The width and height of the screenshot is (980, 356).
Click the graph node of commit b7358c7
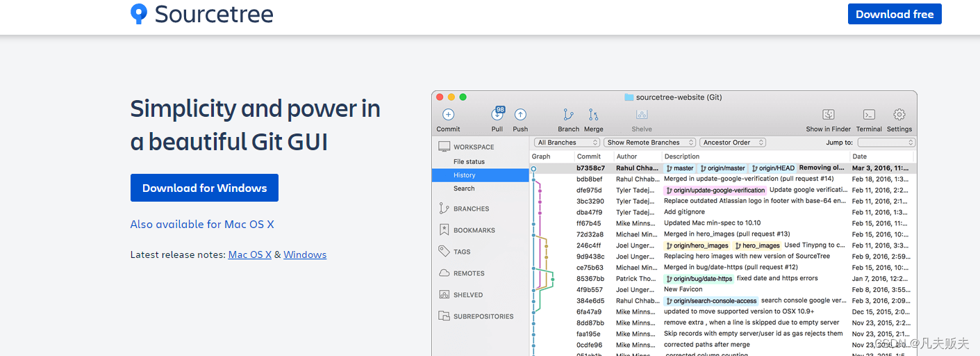533,168
